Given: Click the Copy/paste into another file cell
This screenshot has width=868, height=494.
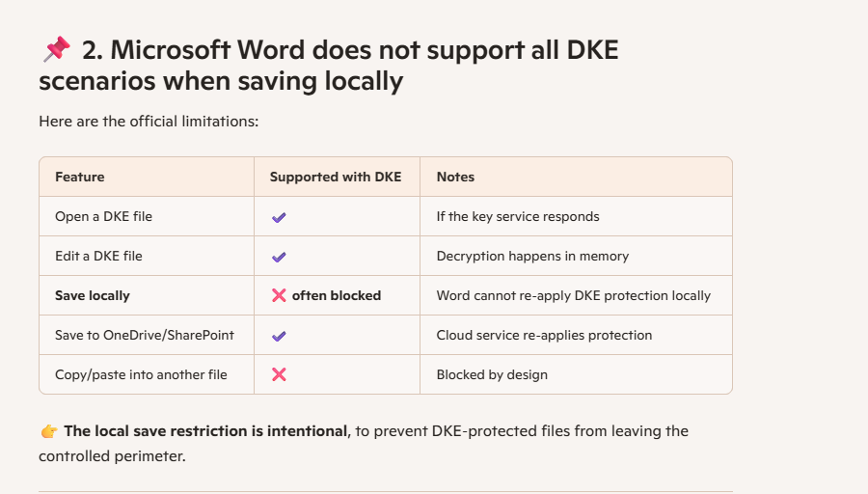Looking at the screenshot, I should point(141,374).
